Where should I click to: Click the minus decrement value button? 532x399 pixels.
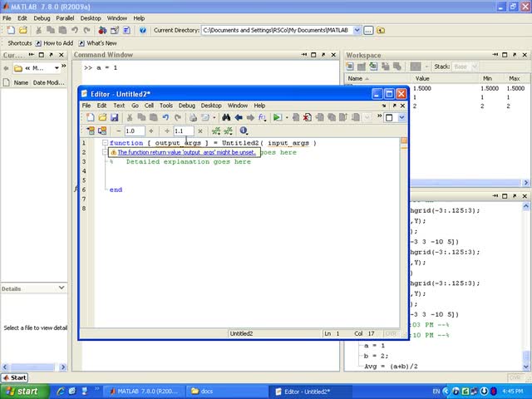click(118, 131)
